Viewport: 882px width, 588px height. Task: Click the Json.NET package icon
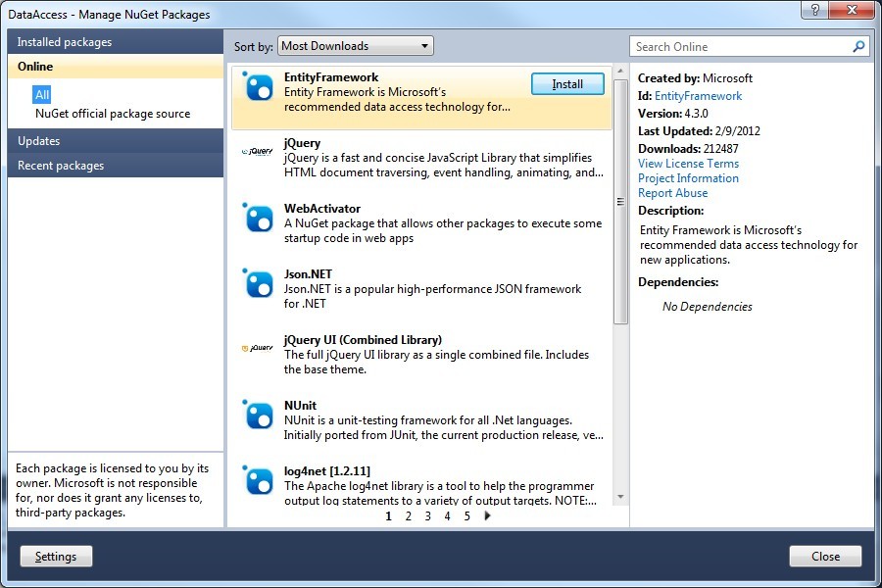point(258,283)
